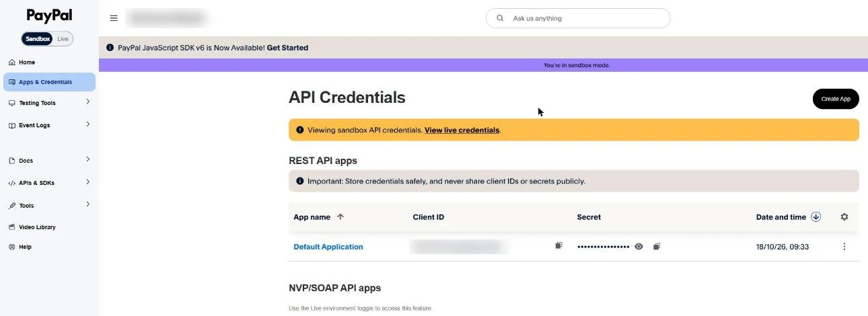Follow the View live credentials link
The height and width of the screenshot is (316, 868).
[462, 130]
